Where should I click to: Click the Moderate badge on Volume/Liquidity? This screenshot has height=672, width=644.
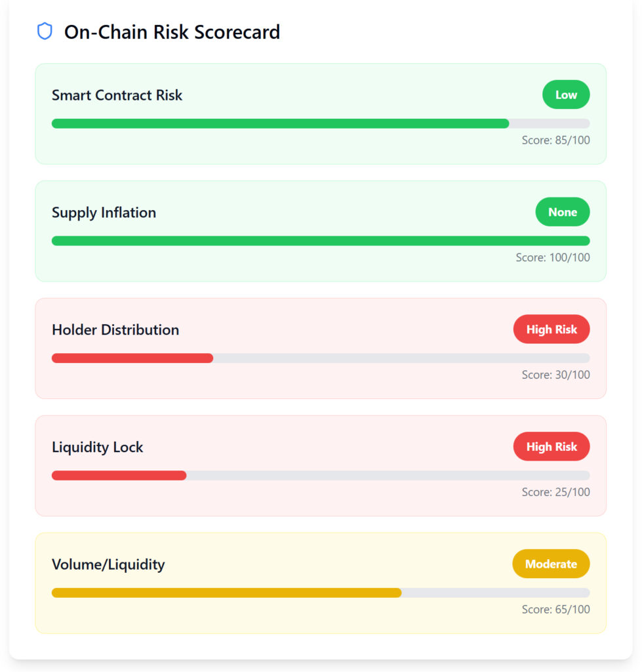pyautogui.click(x=550, y=564)
